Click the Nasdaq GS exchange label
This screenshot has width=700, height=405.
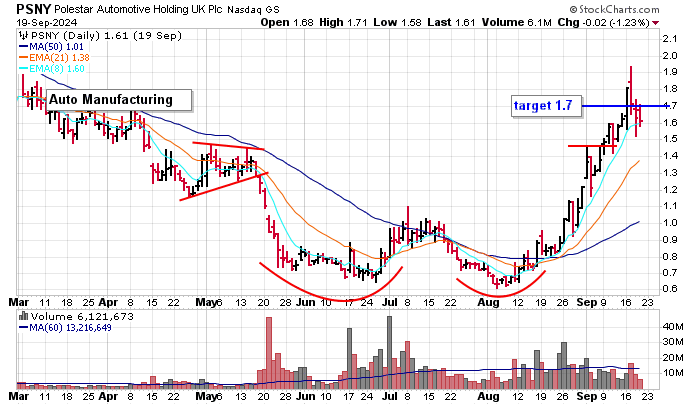(253, 10)
